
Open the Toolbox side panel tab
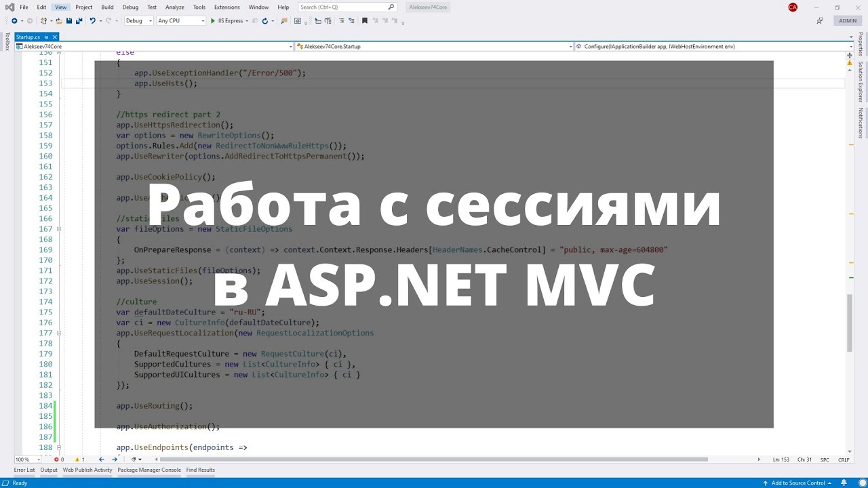7,41
